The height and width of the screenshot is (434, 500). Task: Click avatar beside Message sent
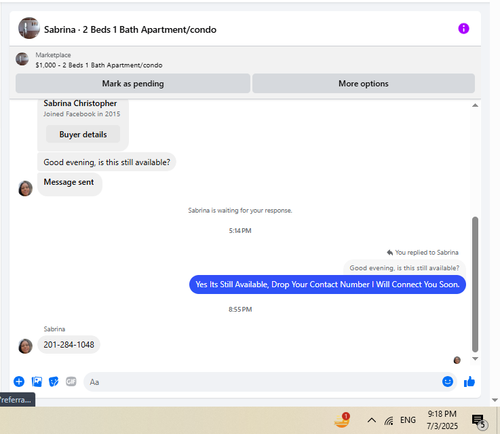(x=25, y=189)
